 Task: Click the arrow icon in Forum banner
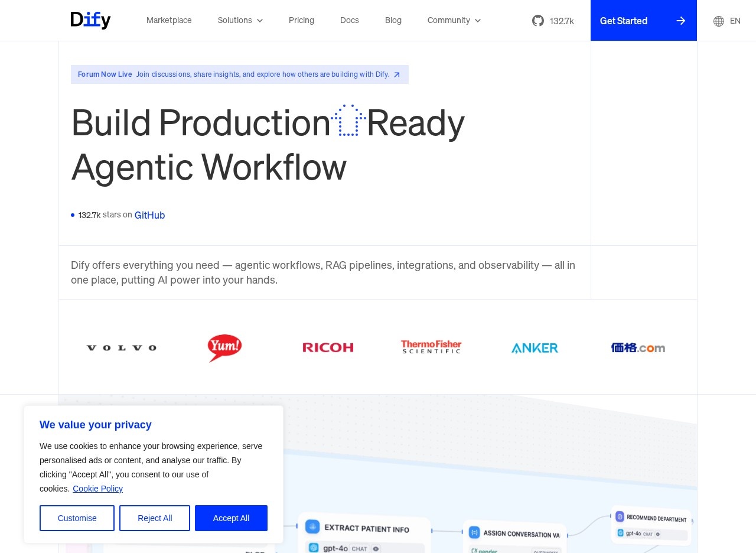tap(397, 74)
